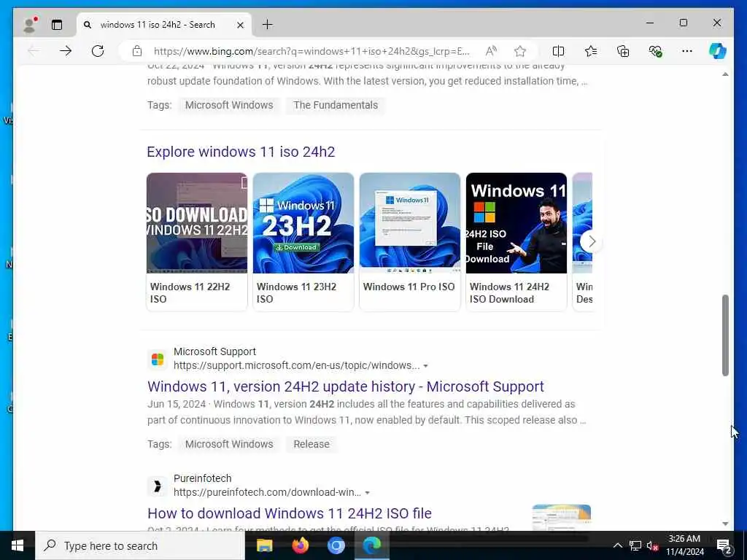Open Explore windows 11 iso 24h2 heading

[x=241, y=152]
